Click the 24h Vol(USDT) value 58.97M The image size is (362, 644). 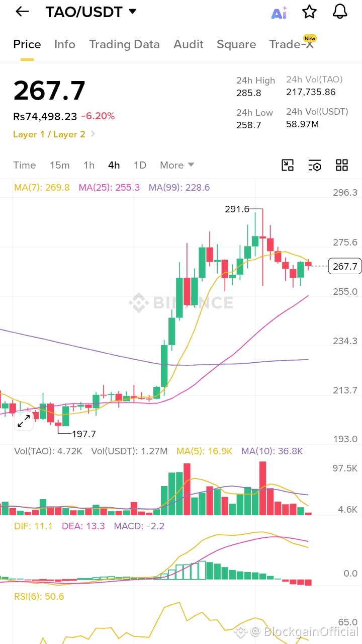303,124
